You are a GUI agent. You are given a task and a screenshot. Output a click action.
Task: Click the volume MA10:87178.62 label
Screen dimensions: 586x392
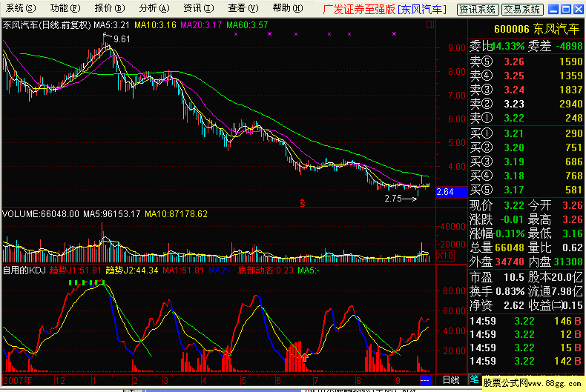pyautogui.click(x=176, y=214)
